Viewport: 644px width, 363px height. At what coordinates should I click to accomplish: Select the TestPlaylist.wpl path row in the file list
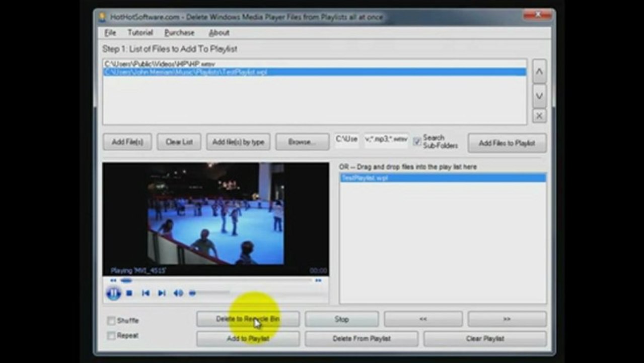315,72
